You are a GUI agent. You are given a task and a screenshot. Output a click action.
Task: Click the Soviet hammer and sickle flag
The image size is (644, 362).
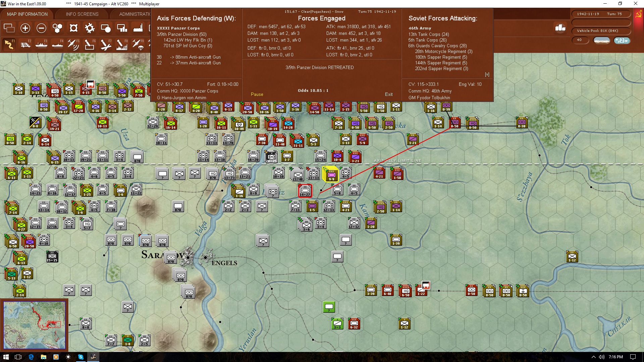[x=638, y=14]
